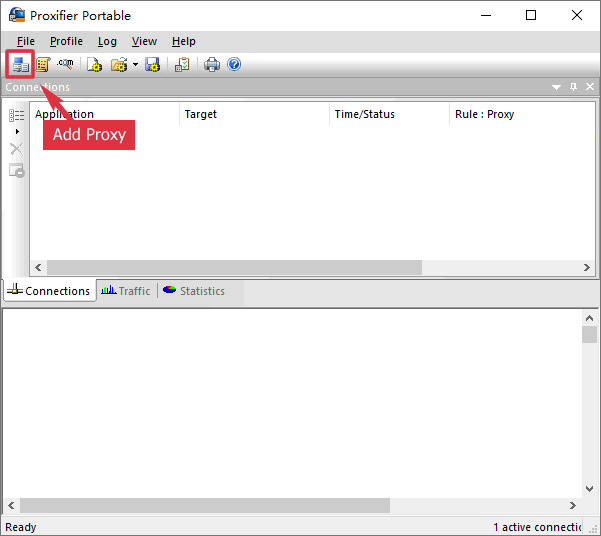Save profile floppy disk icon
The height and width of the screenshot is (536, 601).
click(x=152, y=64)
